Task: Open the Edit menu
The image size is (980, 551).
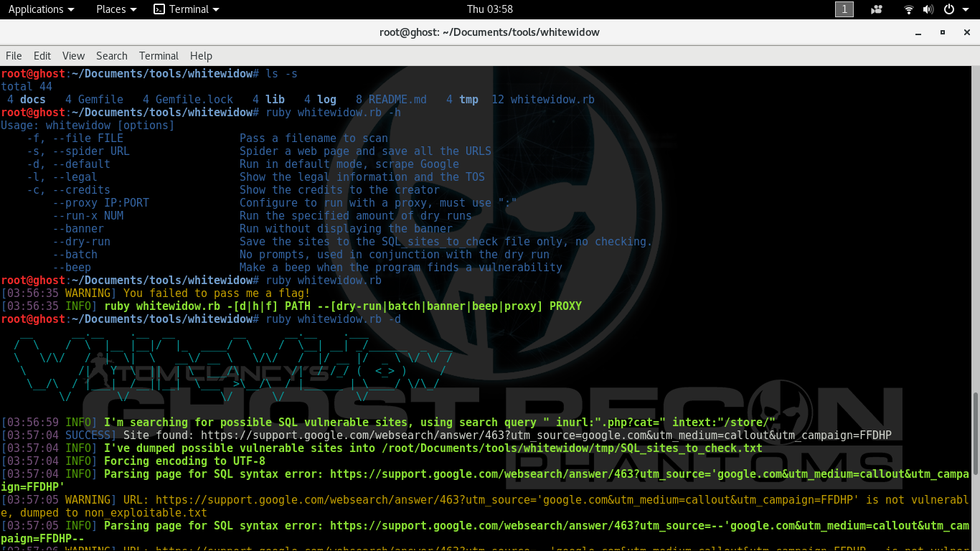Action: pos(42,55)
